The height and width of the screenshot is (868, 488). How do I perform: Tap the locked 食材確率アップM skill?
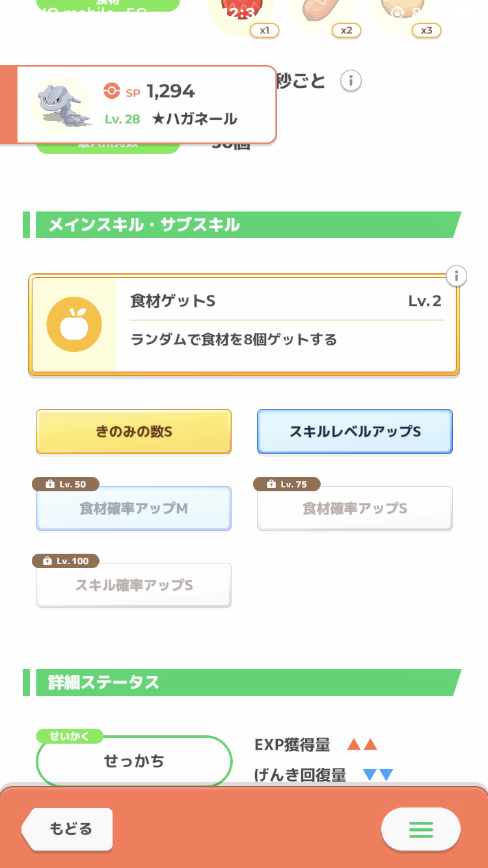pos(133,508)
